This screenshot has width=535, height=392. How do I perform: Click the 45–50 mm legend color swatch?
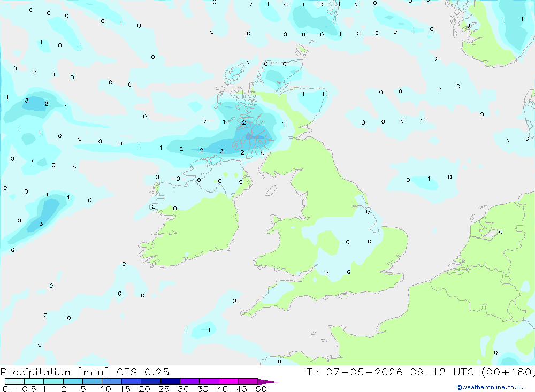(248, 381)
